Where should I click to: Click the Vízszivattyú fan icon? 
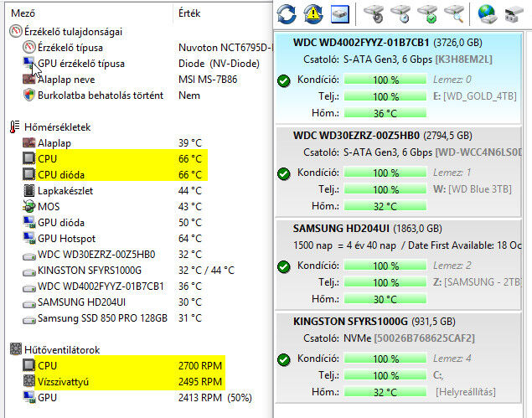click(x=28, y=381)
